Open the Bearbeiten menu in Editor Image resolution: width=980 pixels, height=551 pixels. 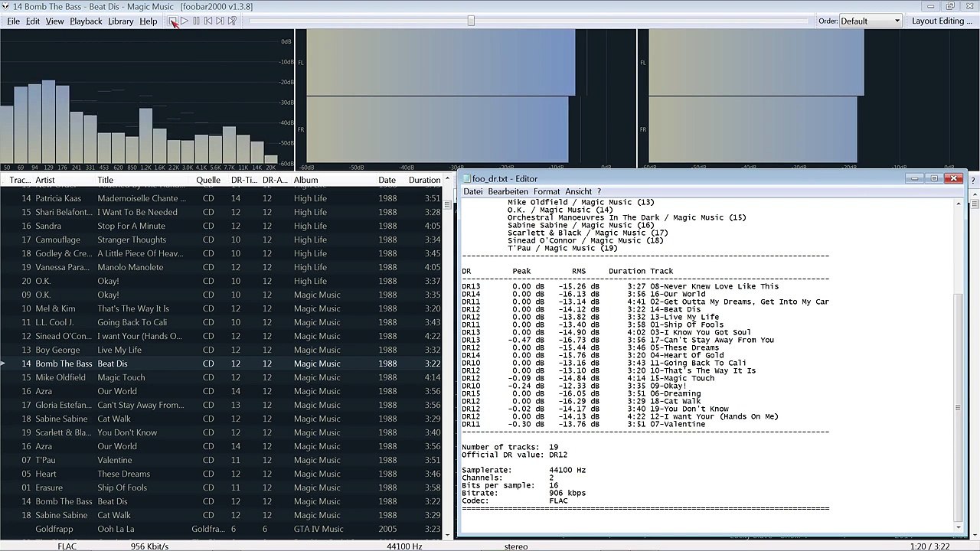(508, 191)
